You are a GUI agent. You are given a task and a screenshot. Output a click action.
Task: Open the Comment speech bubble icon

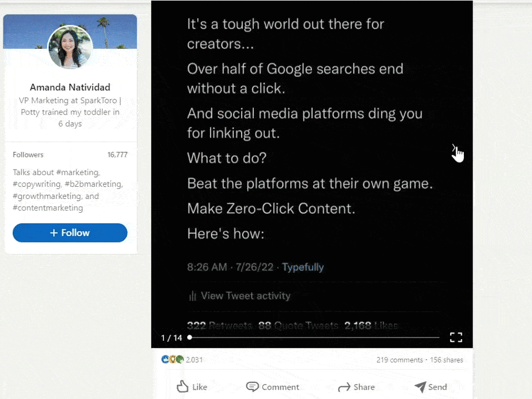[252, 387]
